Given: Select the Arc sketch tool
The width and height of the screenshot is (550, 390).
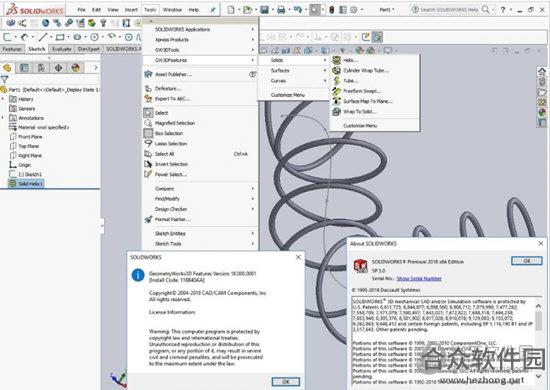Looking at the screenshot, I should [112, 36].
